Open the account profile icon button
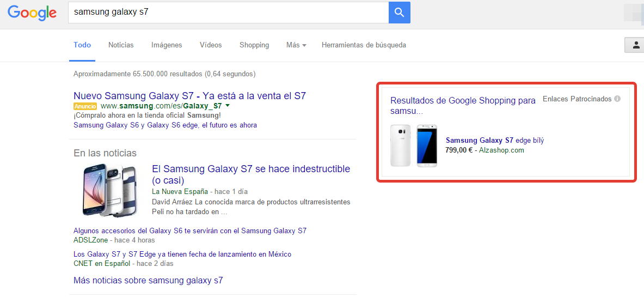 635,45
